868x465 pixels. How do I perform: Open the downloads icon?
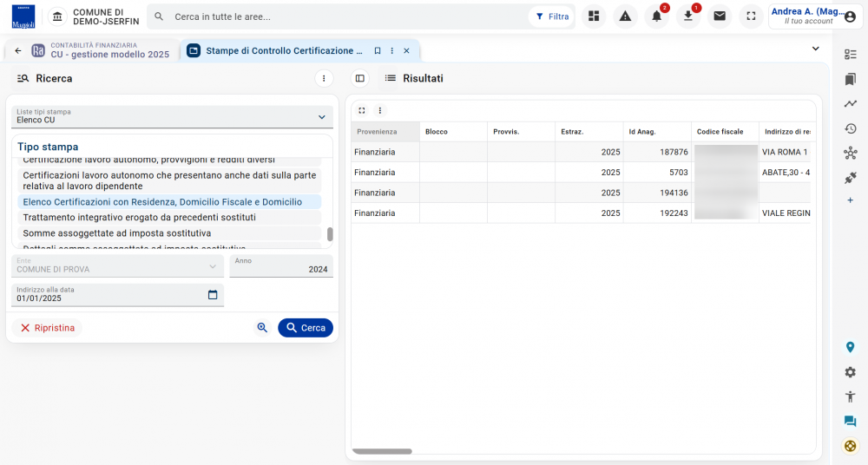688,16
